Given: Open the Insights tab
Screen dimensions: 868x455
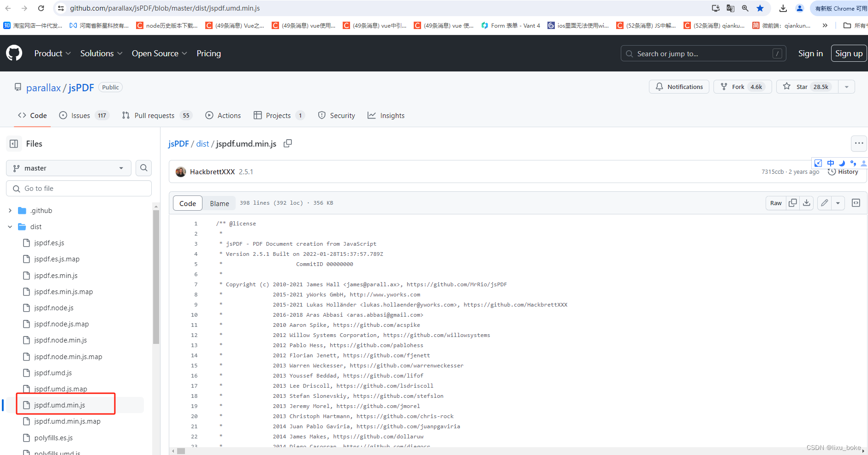Looking at the screenshot, I should [x=386, y=115].
